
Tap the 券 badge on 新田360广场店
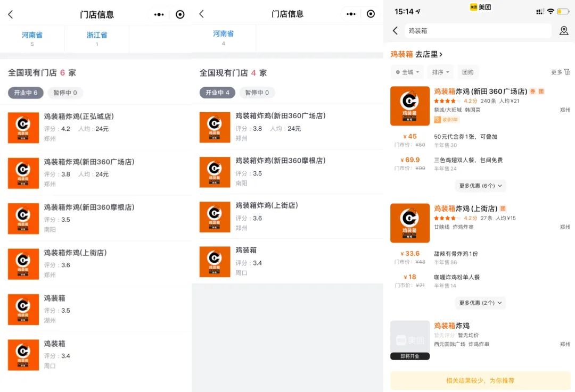[x=533, y=91]
